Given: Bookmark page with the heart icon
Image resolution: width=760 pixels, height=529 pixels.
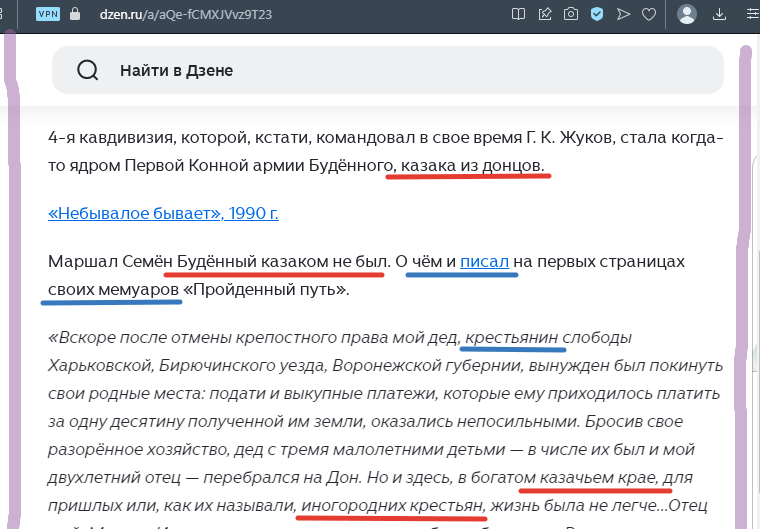Looking at the screenshot, I should (649, 14).
